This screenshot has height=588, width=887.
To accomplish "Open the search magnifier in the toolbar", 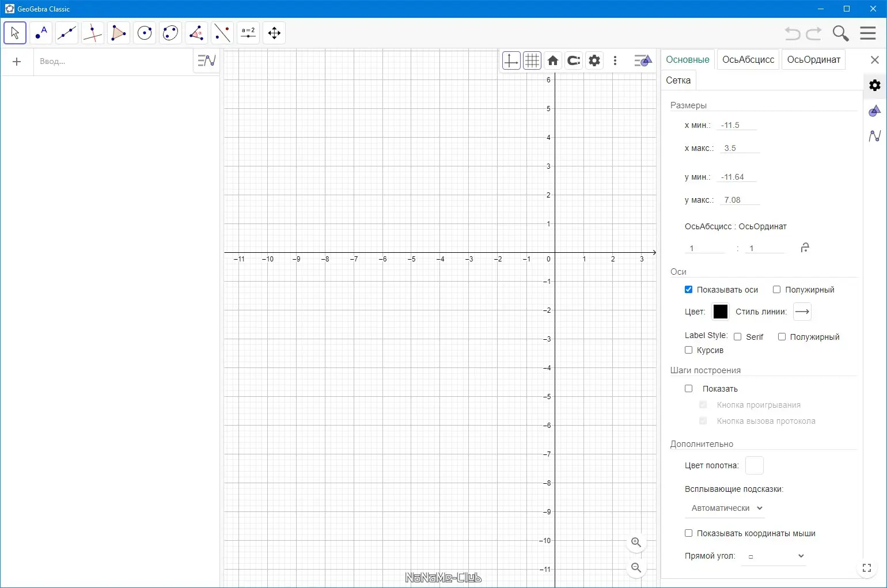I will tap(841, 33).
